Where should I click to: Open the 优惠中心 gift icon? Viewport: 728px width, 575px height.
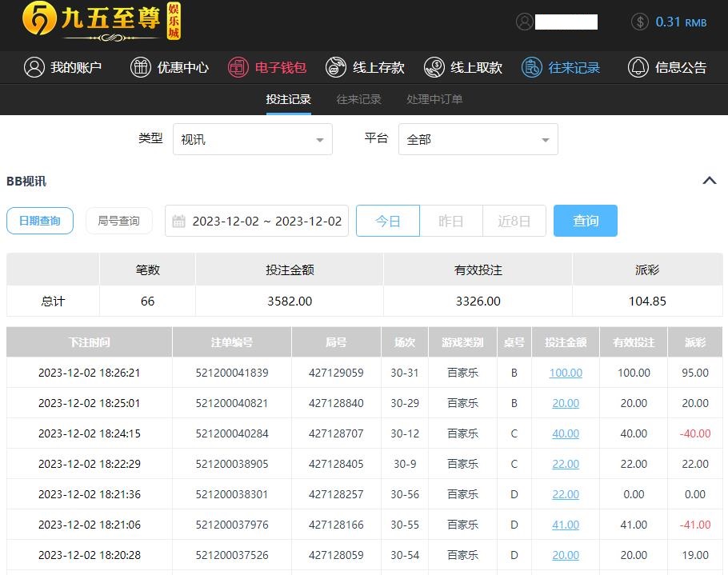tap(141, 67)
